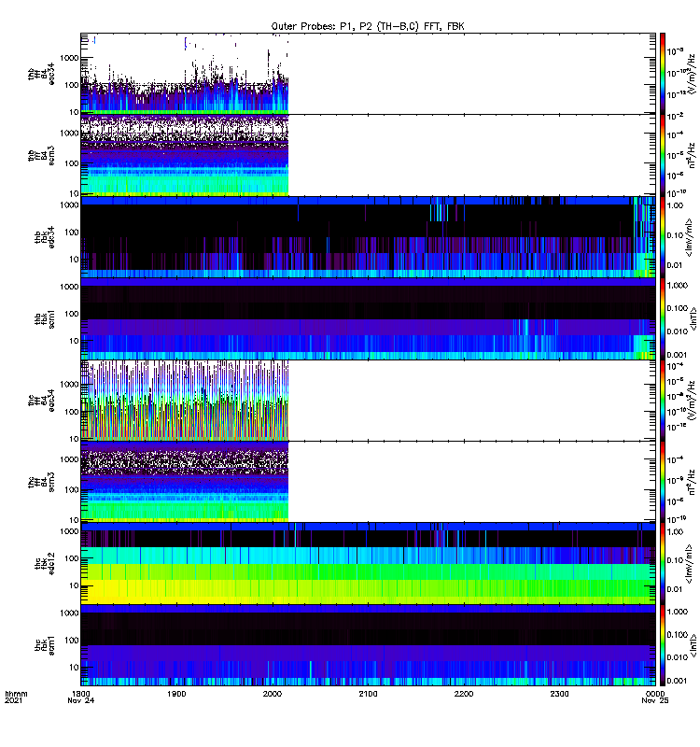The height and width of the screenshot is (747, 700).
Task: Click the color bar beside thb fff eac34 panel
Action: 663,74
